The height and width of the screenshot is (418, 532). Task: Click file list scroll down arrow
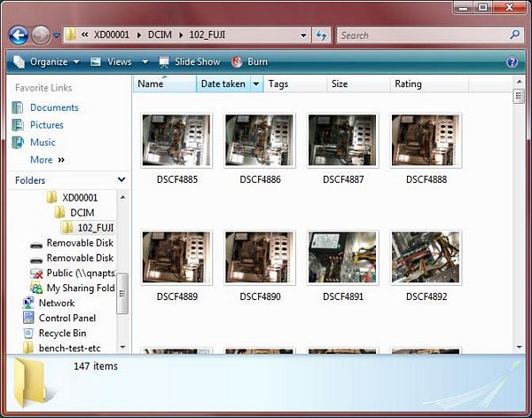point(519,347)
